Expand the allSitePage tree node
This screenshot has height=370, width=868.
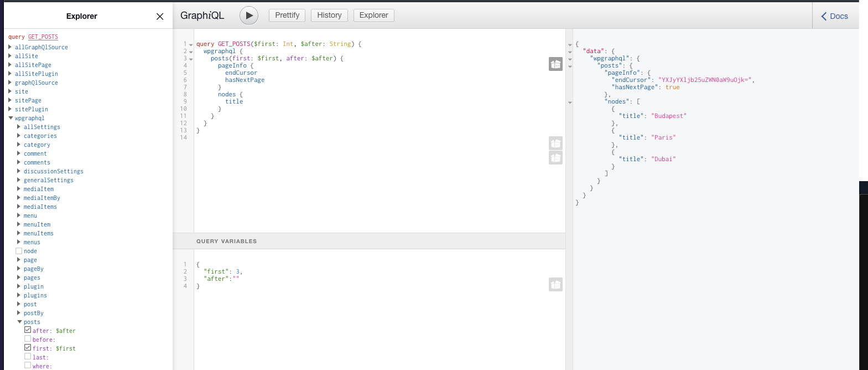pyautogui.click(x=10, y=65)
